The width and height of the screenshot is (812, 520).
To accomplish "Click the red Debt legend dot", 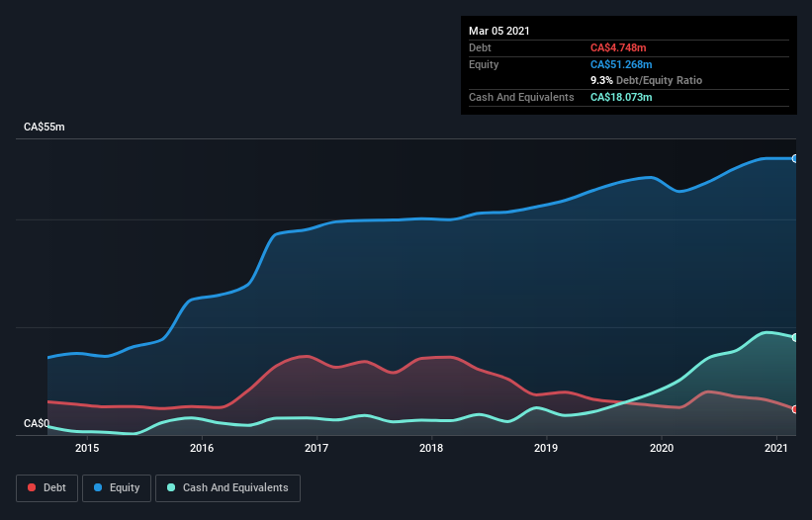I will coord(32,487).
